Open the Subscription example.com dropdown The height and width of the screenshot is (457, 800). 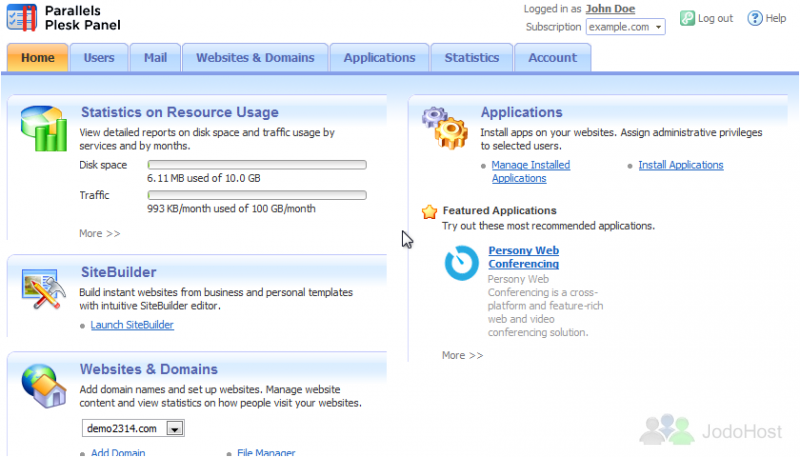tap(625, 27)
